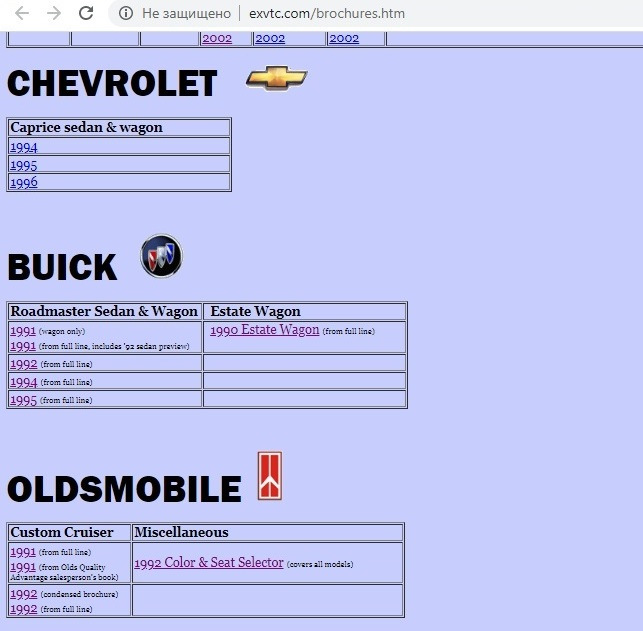
Task: Open Roadmaster 1991 wagon only link
Action: pyautogui.click(x=23, y=330)
